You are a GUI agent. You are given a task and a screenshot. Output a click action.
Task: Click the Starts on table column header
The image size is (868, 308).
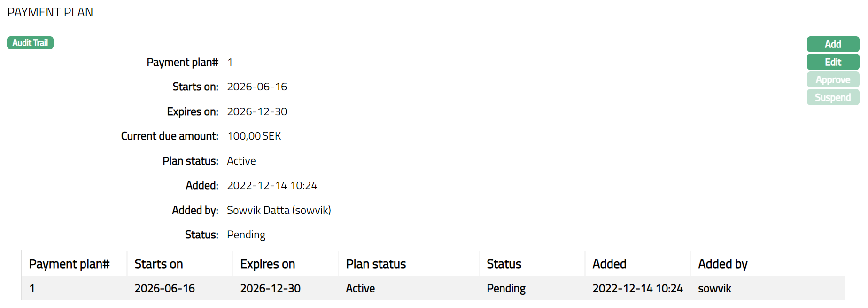159,264
